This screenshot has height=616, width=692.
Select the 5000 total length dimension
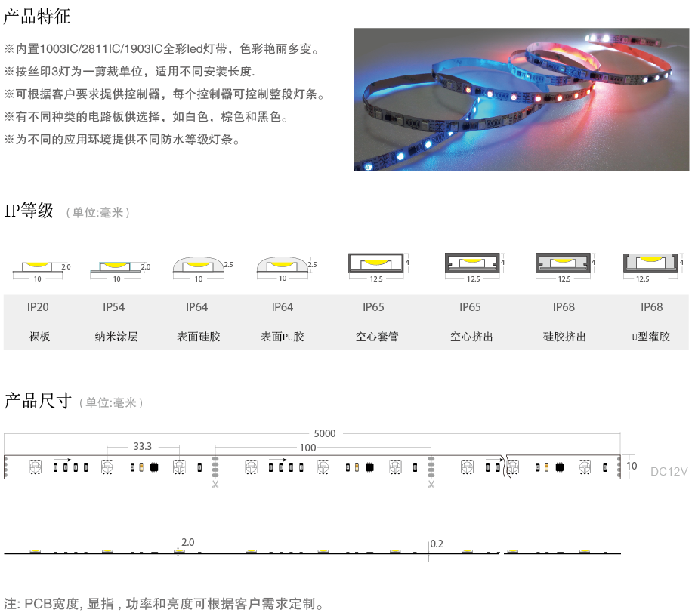tap(324, 434)
